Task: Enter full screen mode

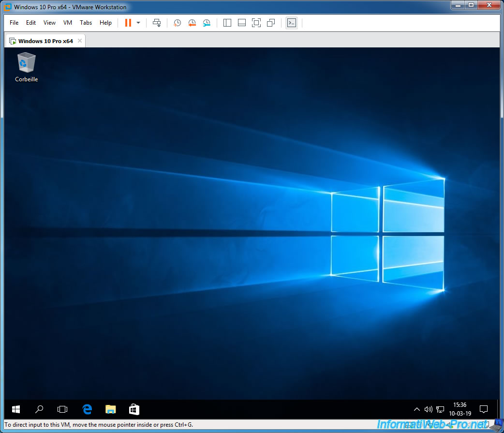Action: [x=256, y=23]
